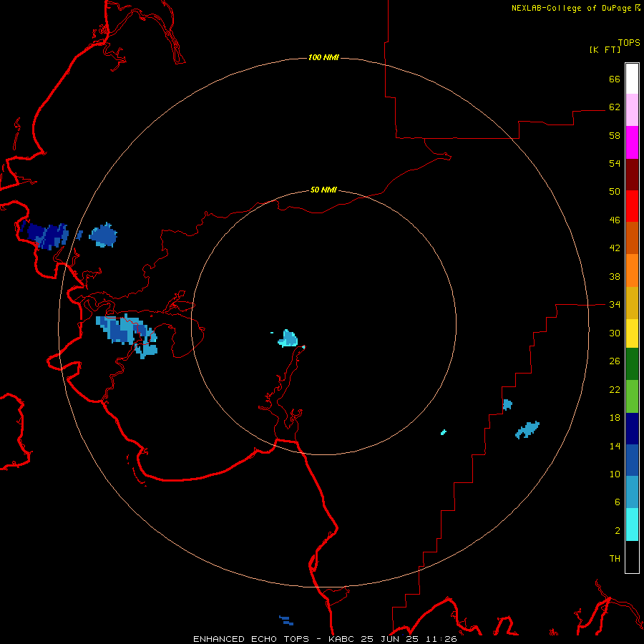Click the legend value 50
Image resolution: width=644 pixels, height=644 pixels.
click(615, 191)
